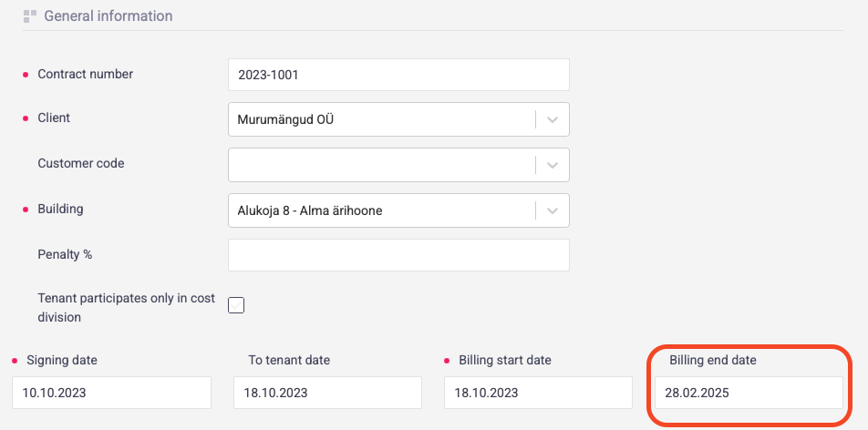Click the Signing date label

(62, 360)
